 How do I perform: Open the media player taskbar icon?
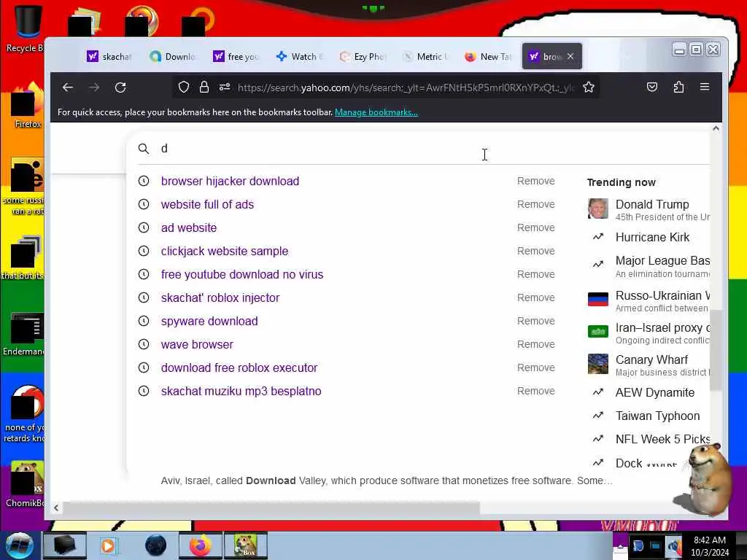coord(109,545)
